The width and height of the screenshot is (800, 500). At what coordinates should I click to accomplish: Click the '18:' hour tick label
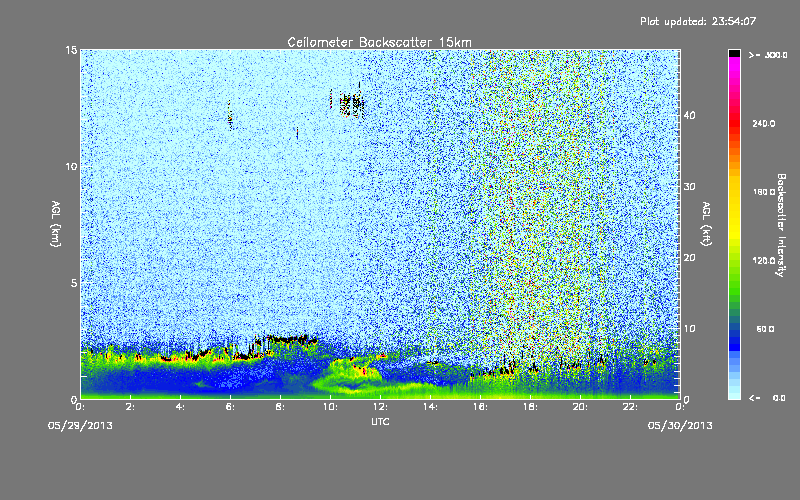pyautogui.click(x=530, y=407)
